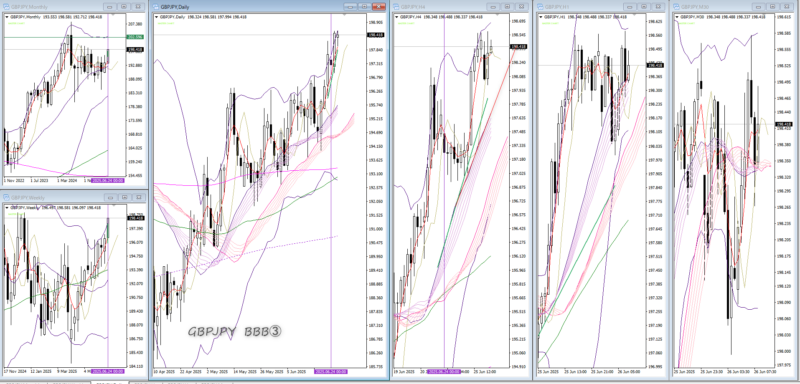Click the GBPJPY,H1 window's chart icon

(x=540, y=7)
